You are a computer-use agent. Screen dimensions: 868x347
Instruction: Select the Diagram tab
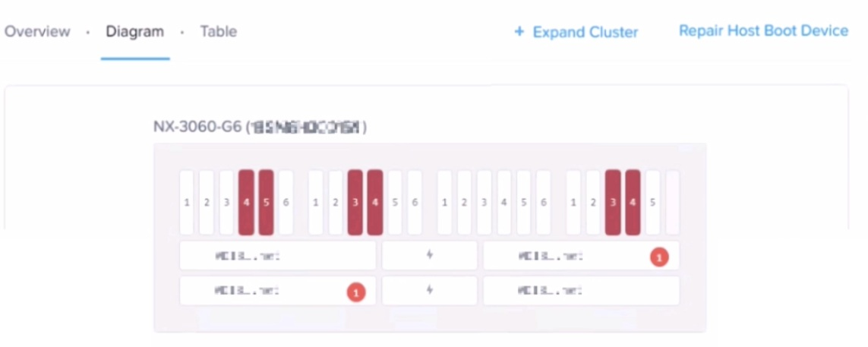(134, 32)
